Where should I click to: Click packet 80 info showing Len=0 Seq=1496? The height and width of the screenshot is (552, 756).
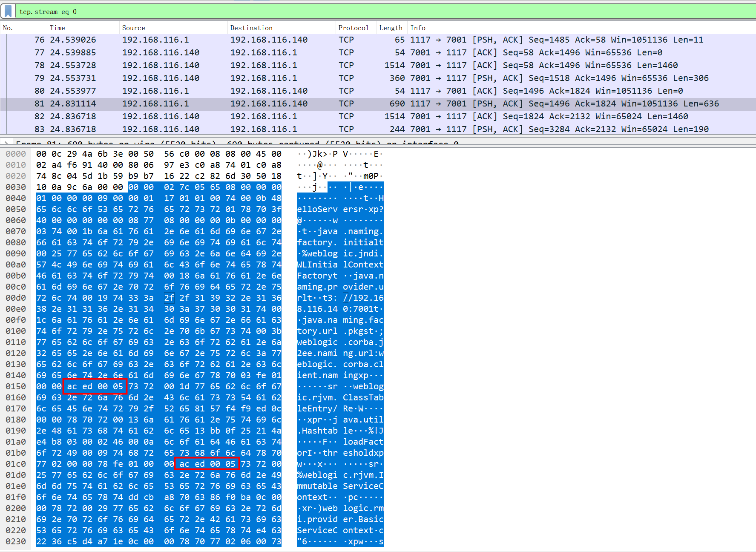click(546, 91)
